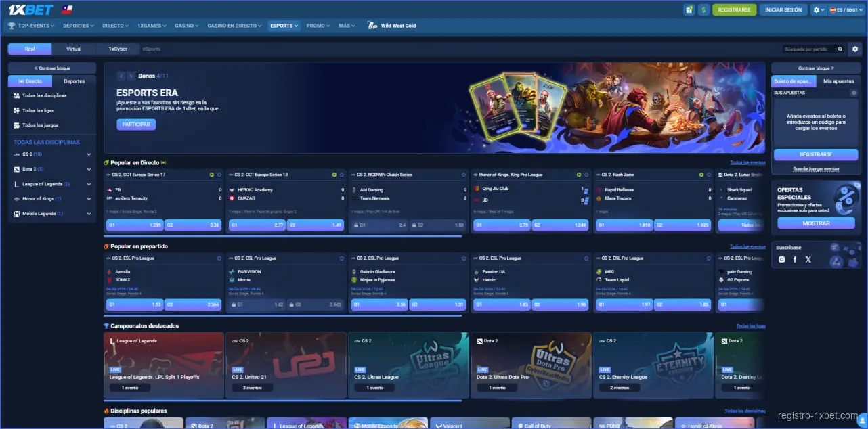The height and width of the screenshot is (429, 868).
Task: Click the 1XBET logo
Action: (x=31, y=10)
